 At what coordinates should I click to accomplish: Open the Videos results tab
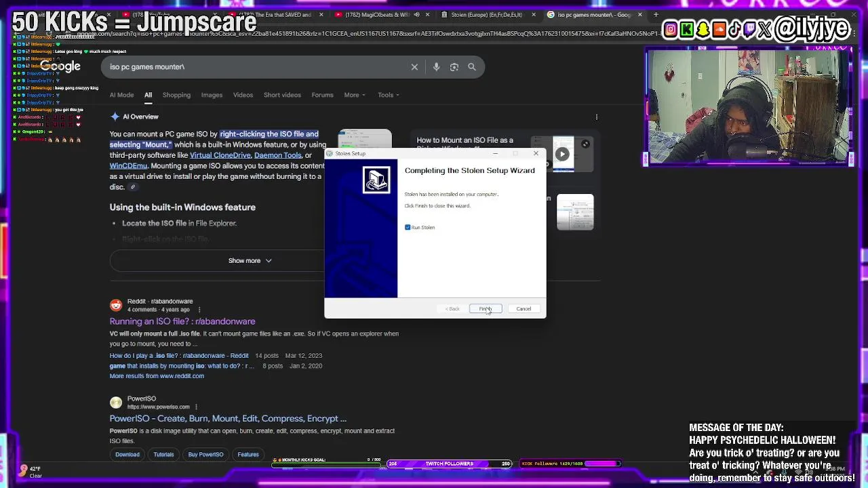point(243,95)
